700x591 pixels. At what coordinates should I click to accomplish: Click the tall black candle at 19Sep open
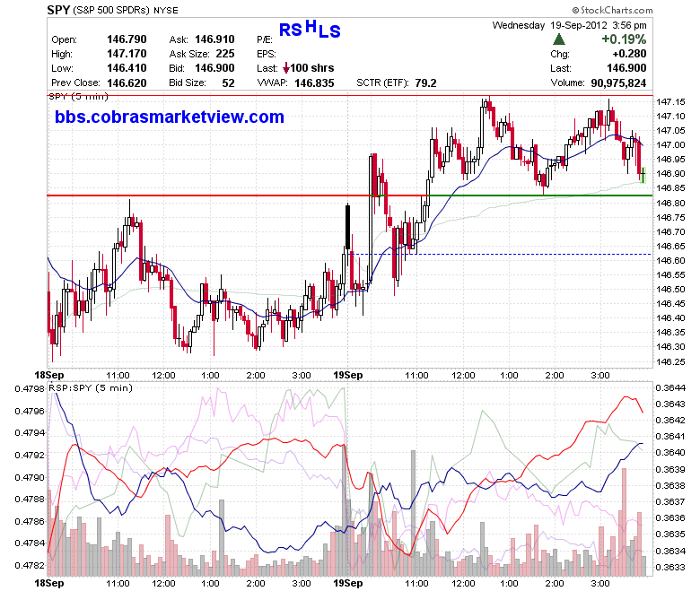click(x=348, y=227)
